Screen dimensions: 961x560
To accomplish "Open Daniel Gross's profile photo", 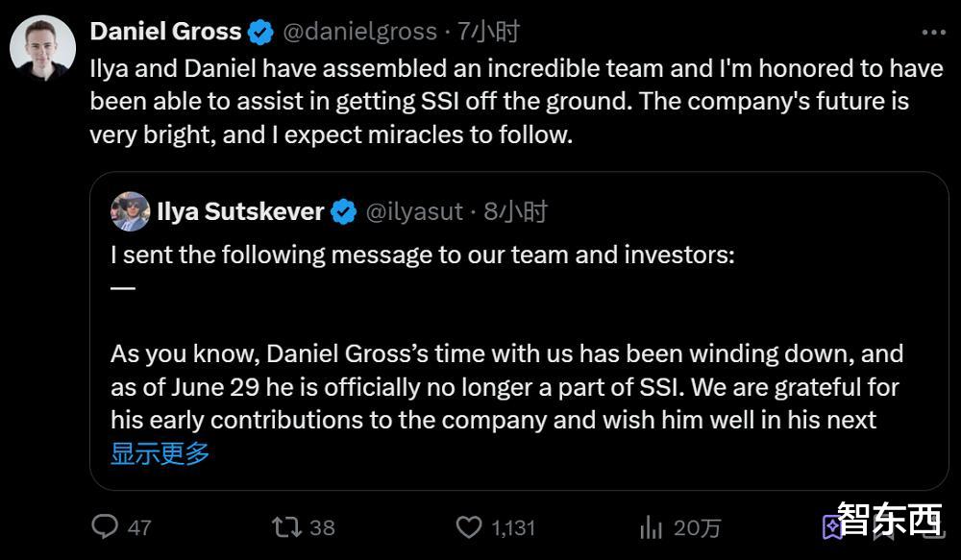I will (x=42, y=48).
